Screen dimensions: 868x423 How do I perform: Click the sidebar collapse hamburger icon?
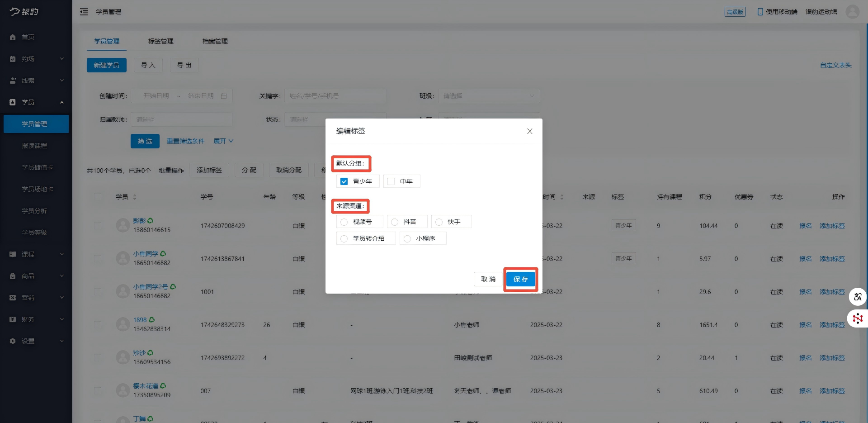click(x=84, y=12)
